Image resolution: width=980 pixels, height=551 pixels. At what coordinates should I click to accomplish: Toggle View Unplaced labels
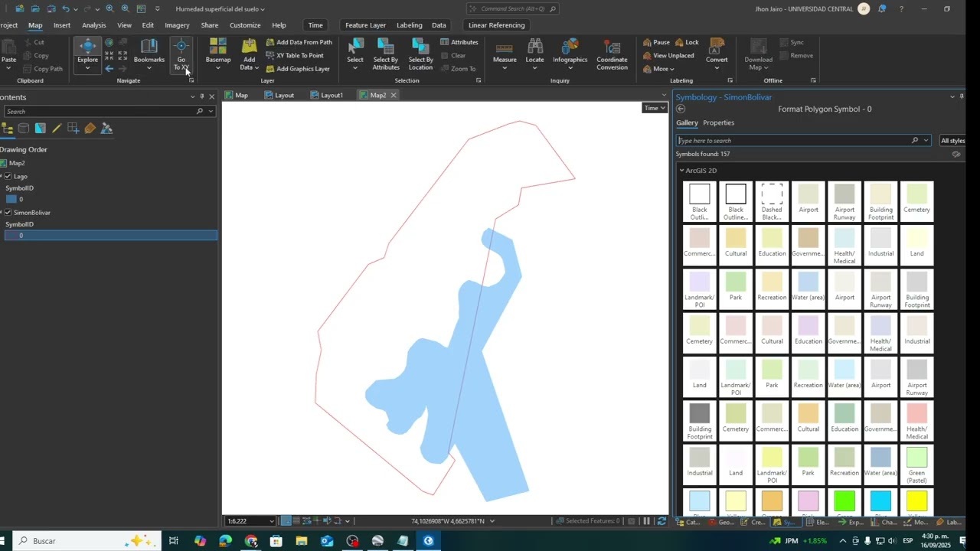click(x=668, y=55)
